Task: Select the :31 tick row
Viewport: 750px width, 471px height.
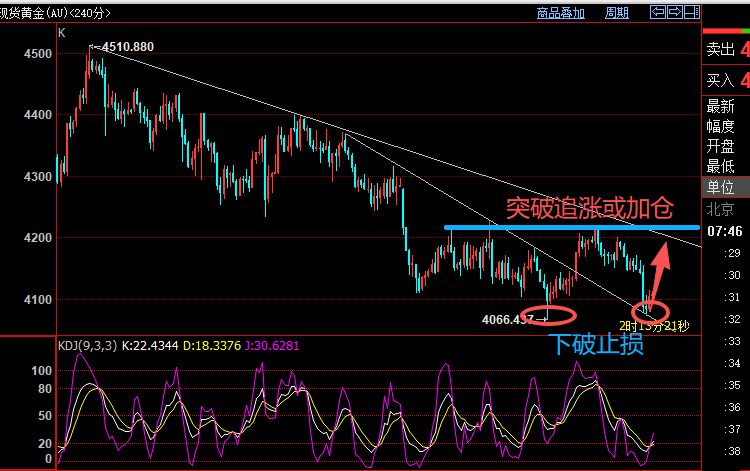Action: [x=732, y=297]
